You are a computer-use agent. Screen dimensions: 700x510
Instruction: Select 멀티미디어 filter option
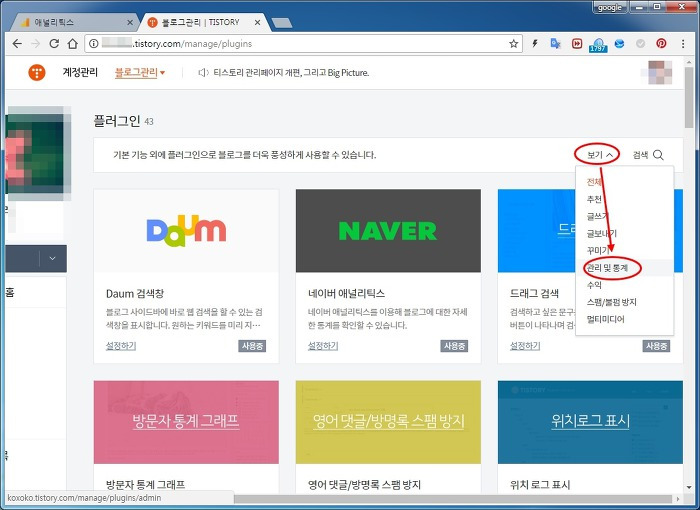[x=605, y=319]
